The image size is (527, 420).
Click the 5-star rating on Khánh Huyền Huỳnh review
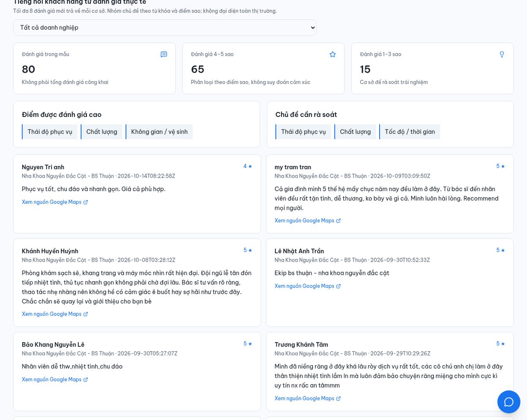[x=248, y=250]
